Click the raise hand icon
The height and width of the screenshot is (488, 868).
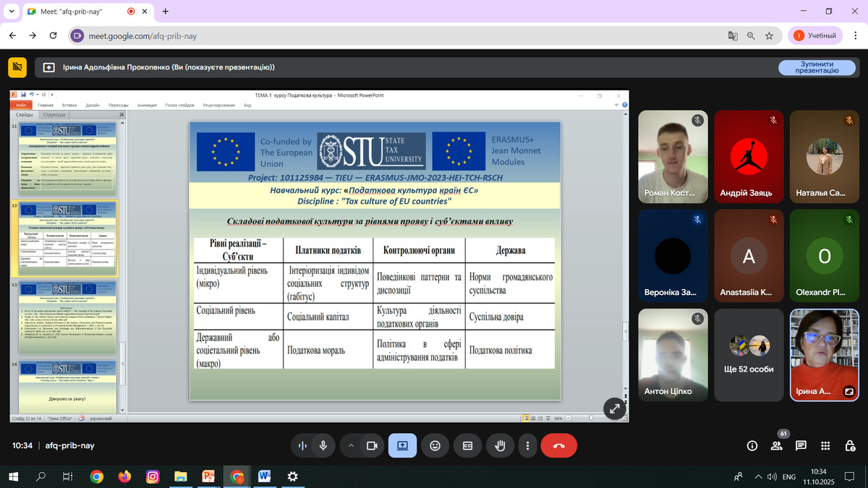click(x=499, y=446)
